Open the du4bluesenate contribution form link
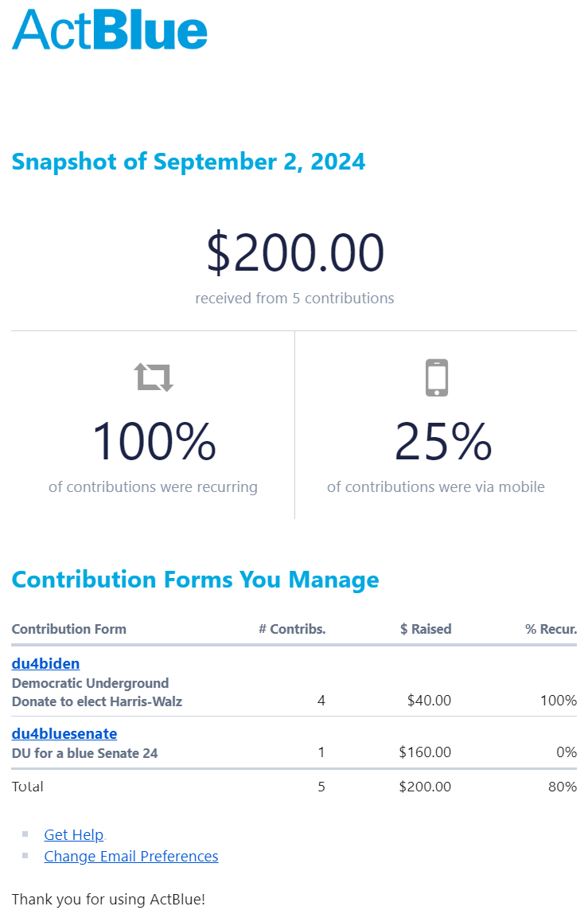The height and width of the screenshot is (910, 588). (x=64, y=733)
